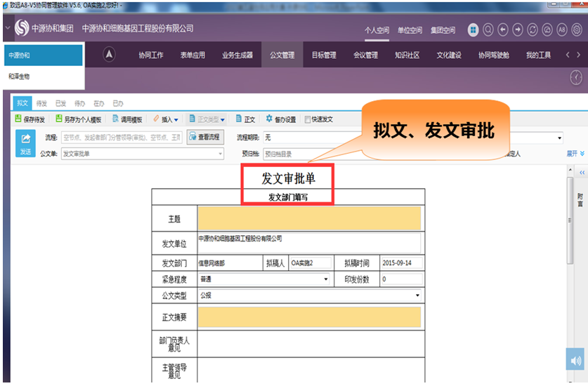The height and width of the screenshot is (386, 588).
Task: Click the 保存待发 save icon
Action: (x=20, y=119)
